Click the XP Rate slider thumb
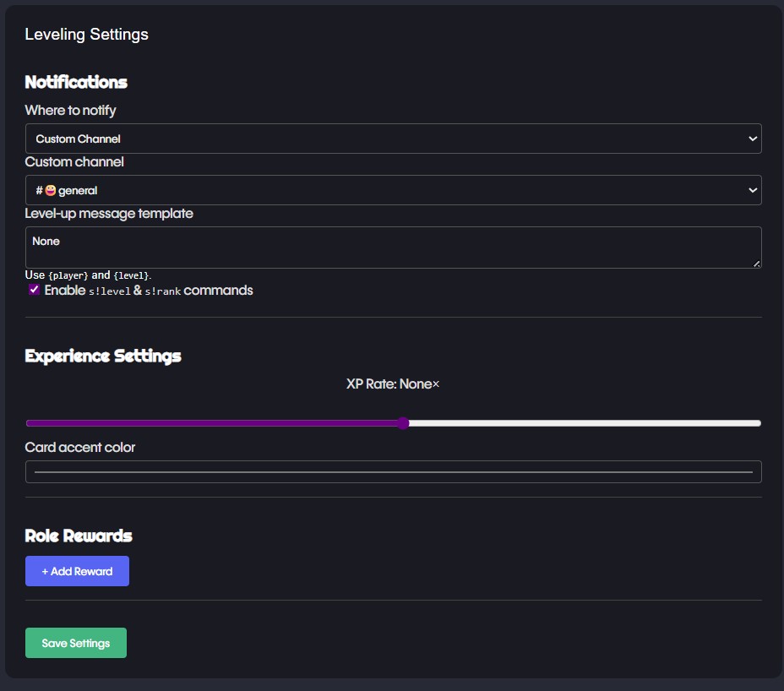The height and width of the screenshot is (691, 784). click(x=403, y=423)
